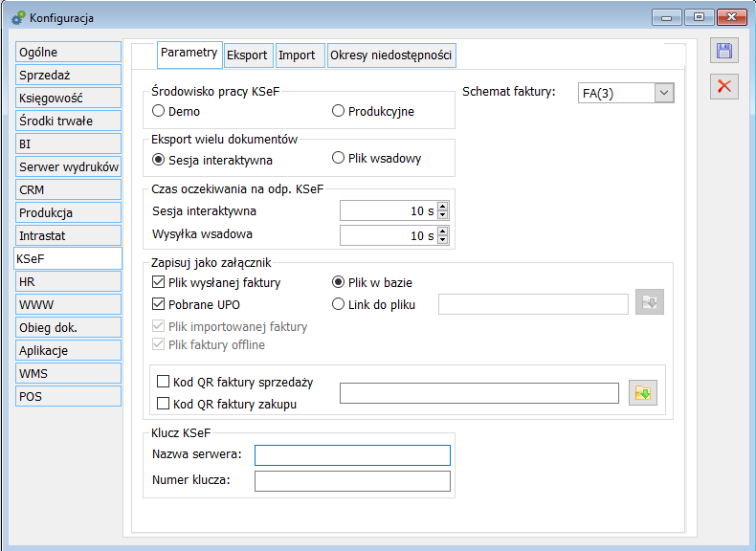The image size is (756, 551).
Task: Enable Kod QR faktury sprzedaży
Action: (163, 382)
